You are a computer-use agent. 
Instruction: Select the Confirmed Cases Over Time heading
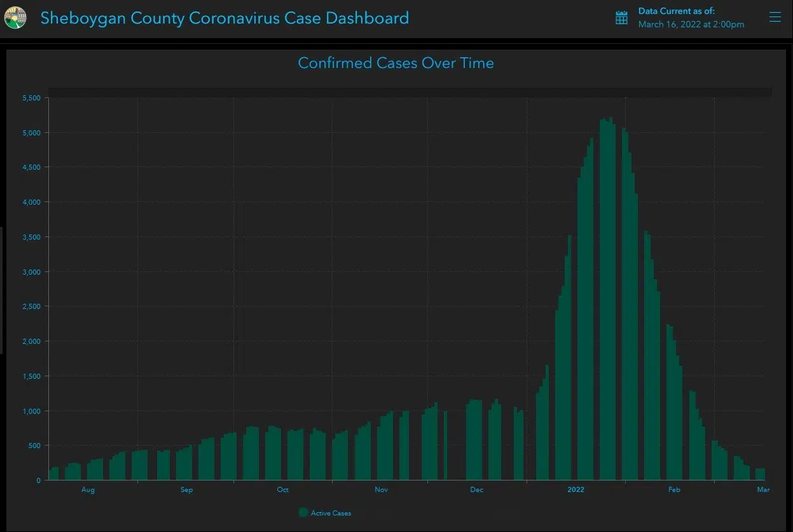[x=396, y=63]
